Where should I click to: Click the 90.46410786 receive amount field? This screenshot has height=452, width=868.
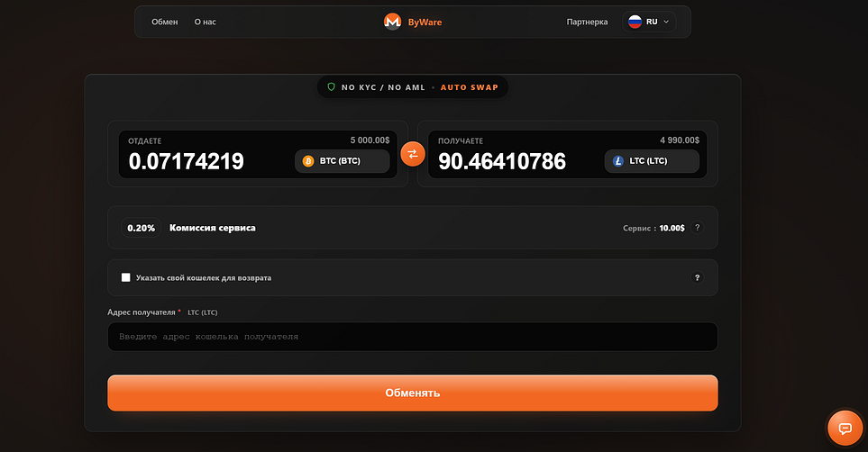(509, 162)
